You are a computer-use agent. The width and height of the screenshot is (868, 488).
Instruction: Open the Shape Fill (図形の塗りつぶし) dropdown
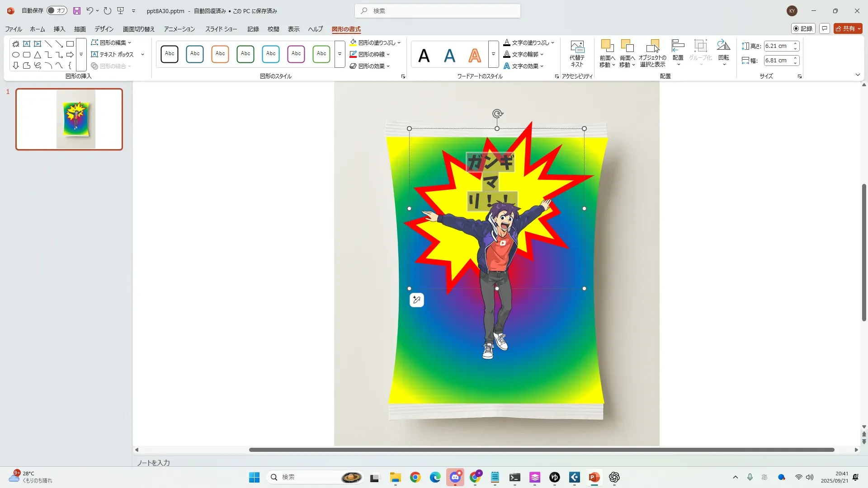pos(399,42)
